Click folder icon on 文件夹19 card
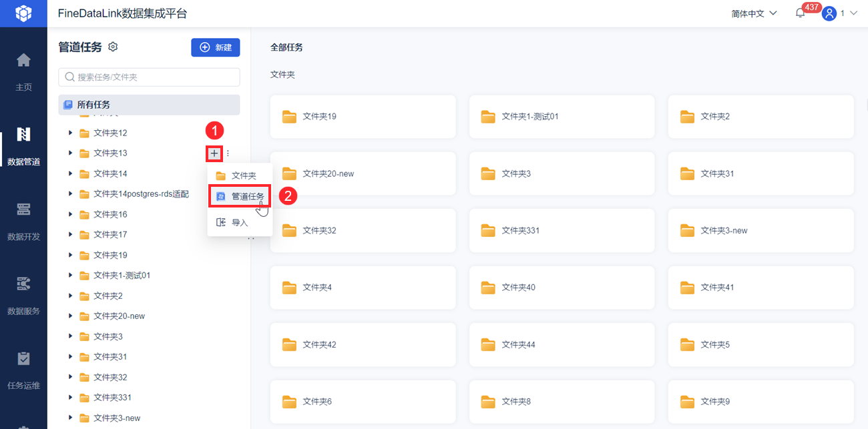The width and height of the screenshot is (868, 429). (289, 117)
